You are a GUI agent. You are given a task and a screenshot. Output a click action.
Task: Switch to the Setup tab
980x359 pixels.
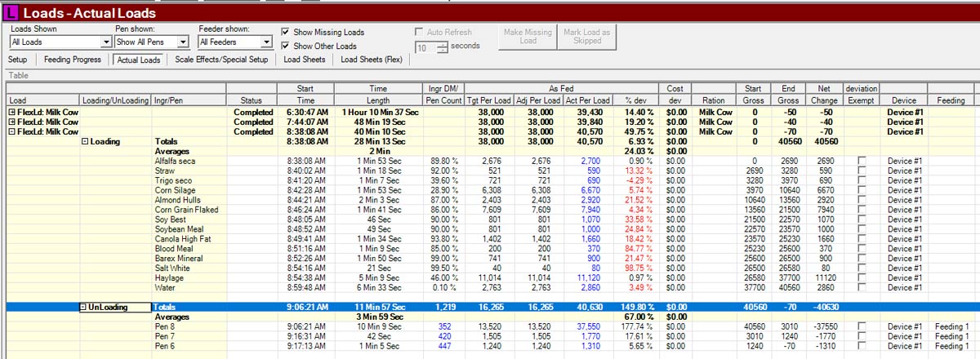tap(17, 60)
